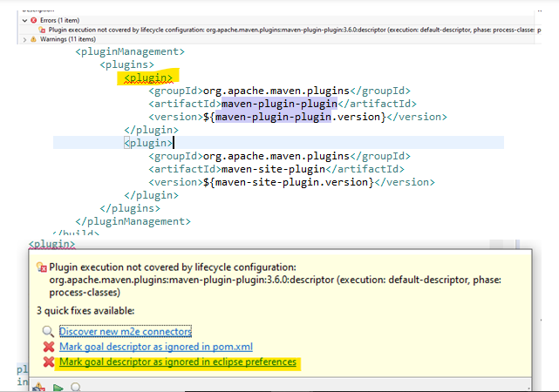Select the 'Warnings (11 items)' label
Image resolution: width=559 pixels, height=392 pixels.
point(68,39)
